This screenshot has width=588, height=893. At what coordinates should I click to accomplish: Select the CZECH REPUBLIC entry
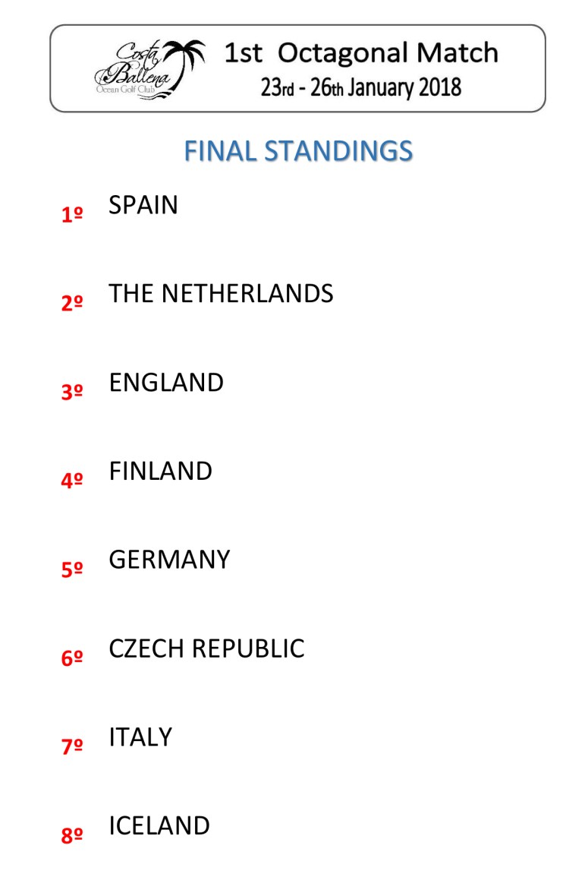(x=206, y=648)
